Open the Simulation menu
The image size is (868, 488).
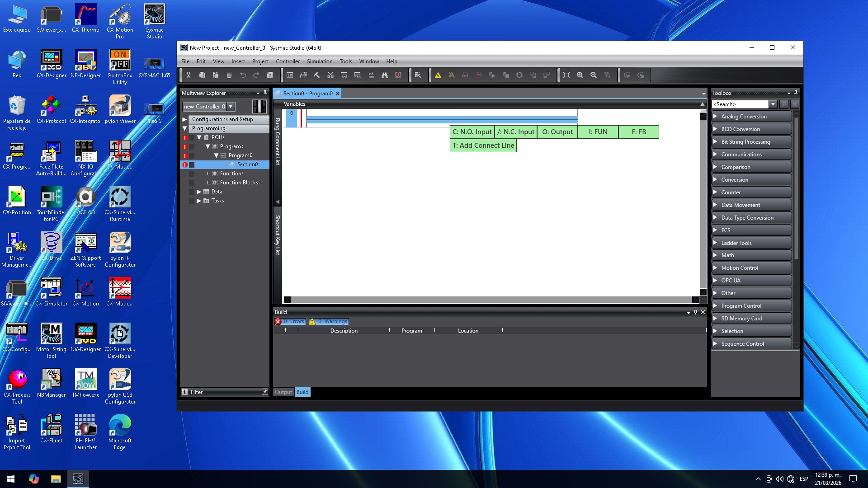pos(320,61)
